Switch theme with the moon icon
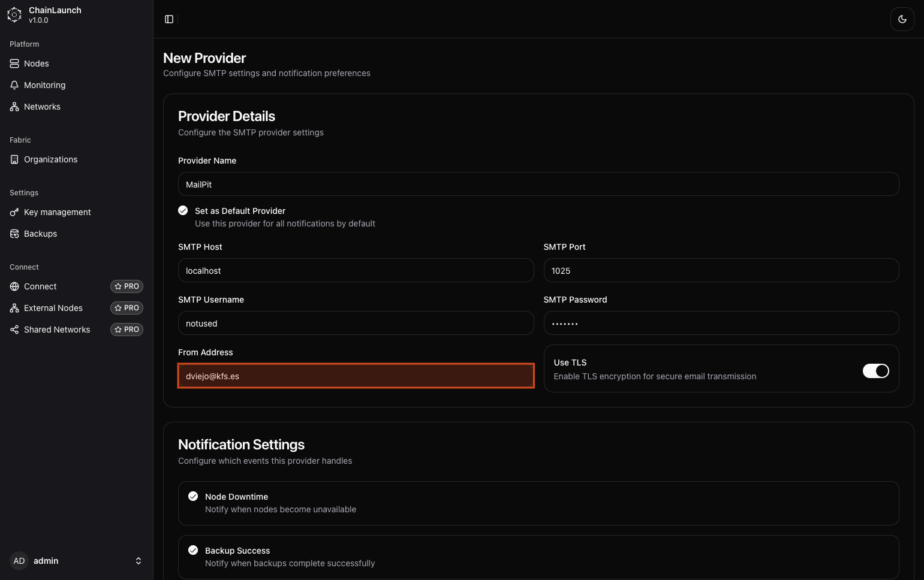The width and height of the screenshot is (924, 580). click(x=902, y=19)
